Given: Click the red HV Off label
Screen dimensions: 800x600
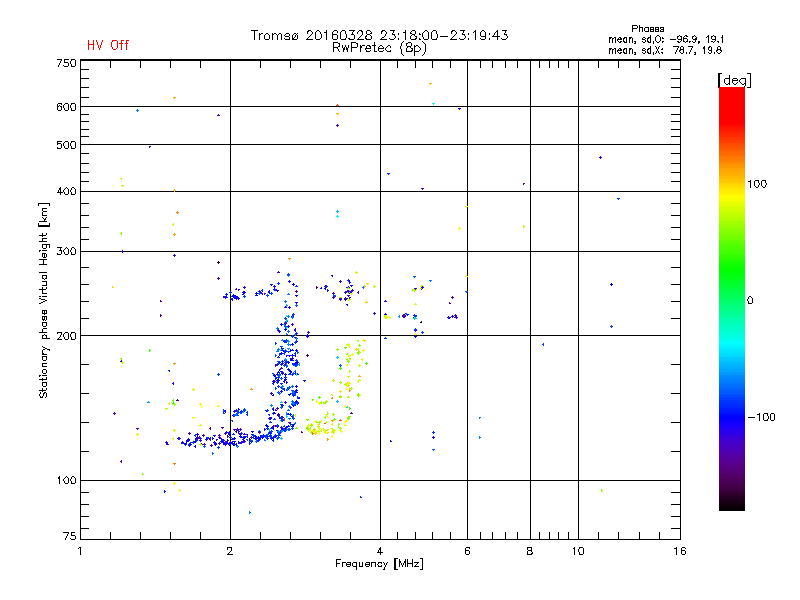Looking at the screenshot, I should [108, 45].
